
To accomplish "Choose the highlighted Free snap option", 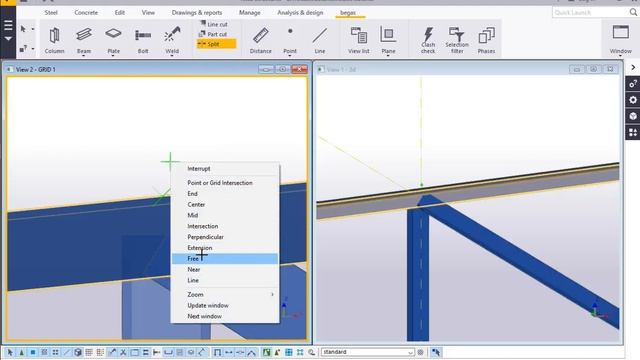I will pos(225,258).
